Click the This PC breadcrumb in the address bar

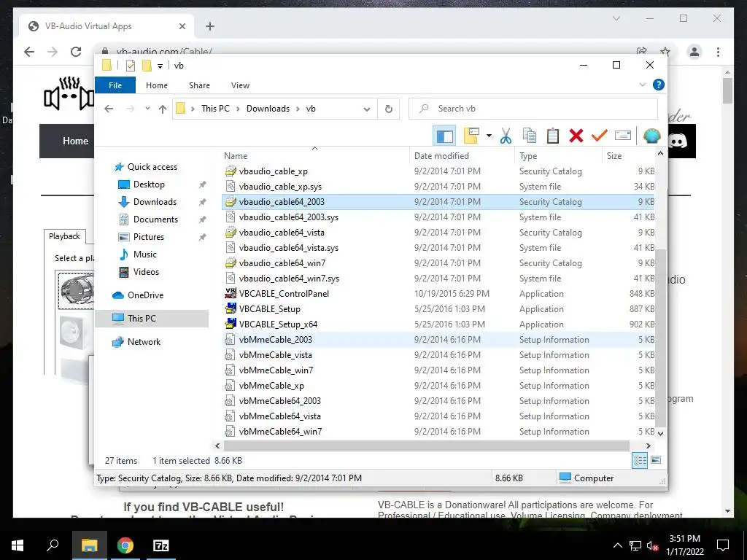pyautogui.click(x=215, y=109)
